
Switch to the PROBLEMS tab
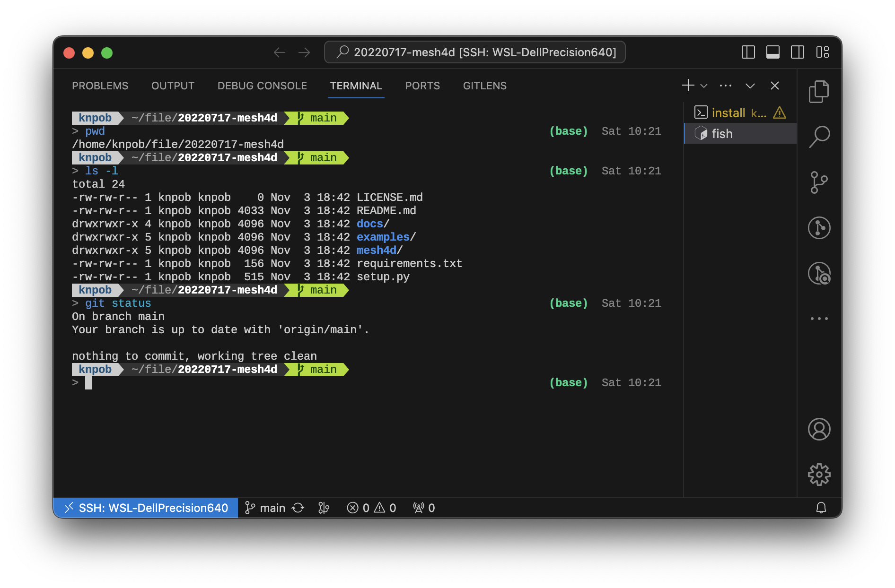[100, 86]
